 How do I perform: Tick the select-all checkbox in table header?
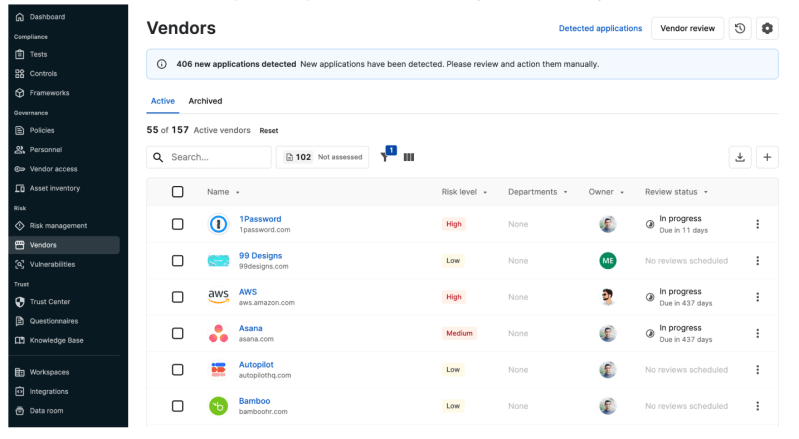point(177,192)
